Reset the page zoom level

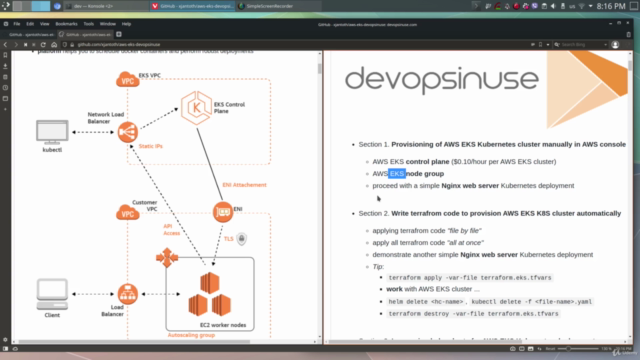click(550, 349)
